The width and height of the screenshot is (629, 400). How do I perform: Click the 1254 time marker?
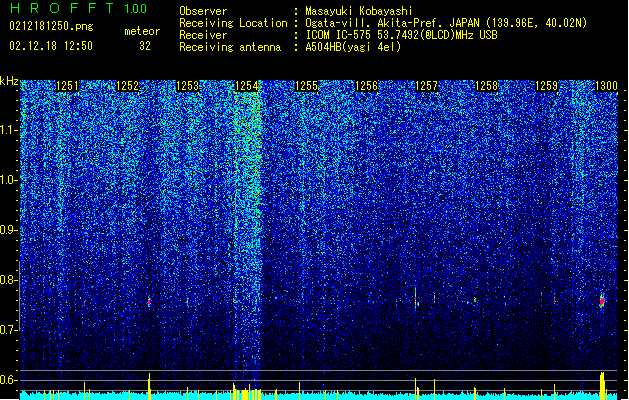[x=247, y=86]
